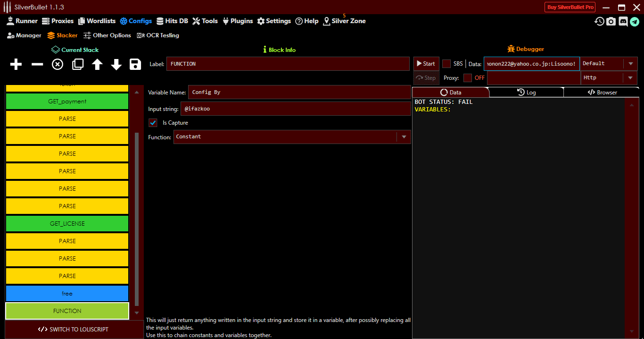Open the Discord community icon
The width and height of the screenshot is (644, 339).
pos(623,21)
